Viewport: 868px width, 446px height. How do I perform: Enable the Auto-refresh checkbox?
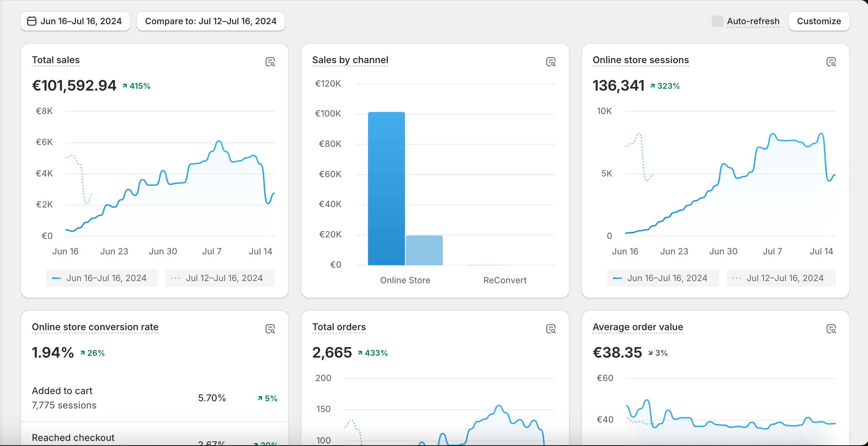[x=717, y=21]
